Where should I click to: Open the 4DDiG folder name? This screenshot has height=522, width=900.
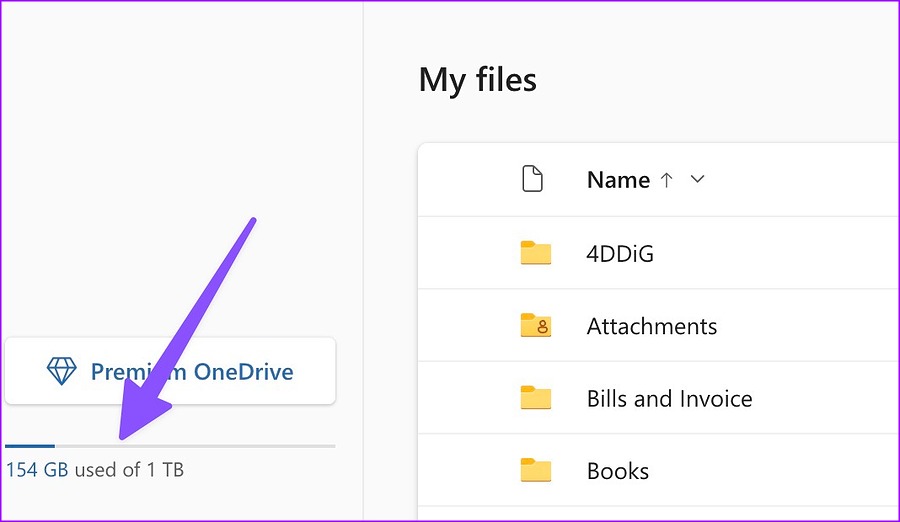pyautogui.click(x=620, y=253)
